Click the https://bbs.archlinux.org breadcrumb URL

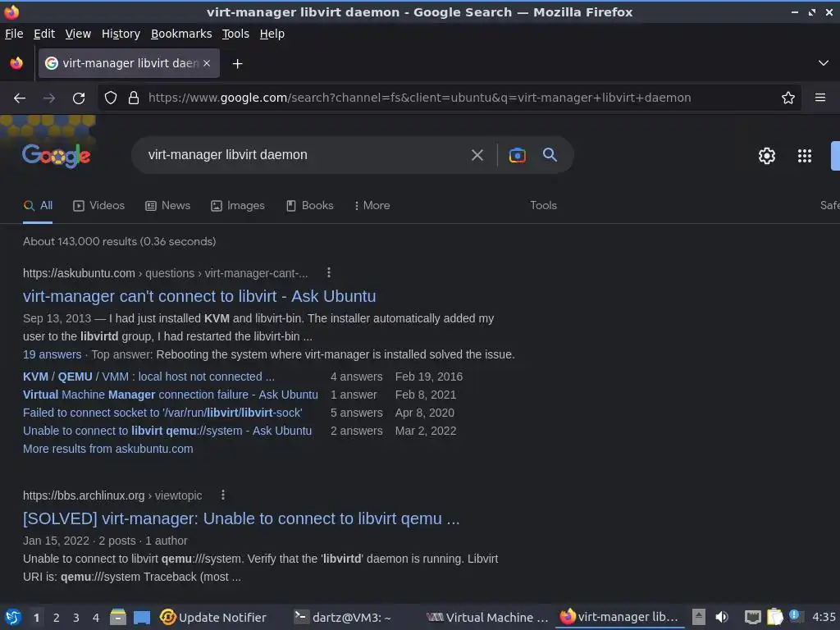[x=84, y=495]
